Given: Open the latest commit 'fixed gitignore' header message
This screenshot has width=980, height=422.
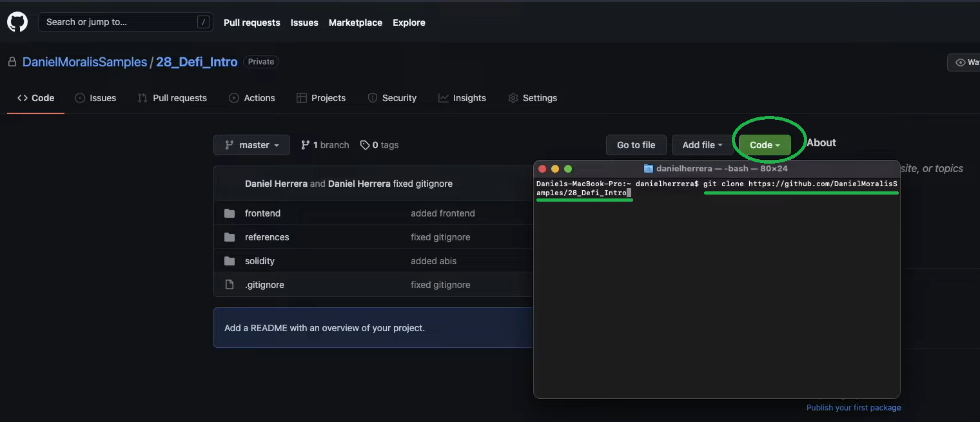Looking at the screenshot, I should [423, 184].
